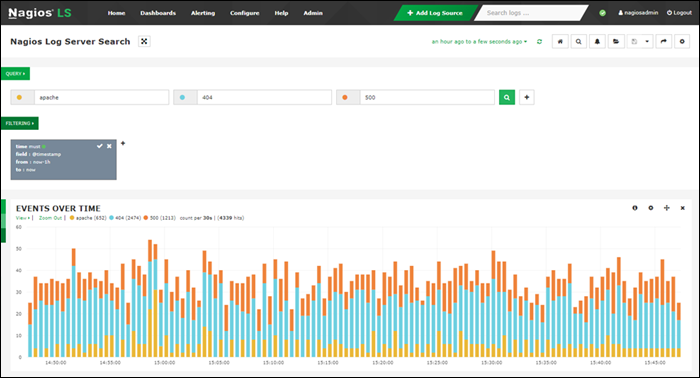Open the load dashboard folder icon

616,42
